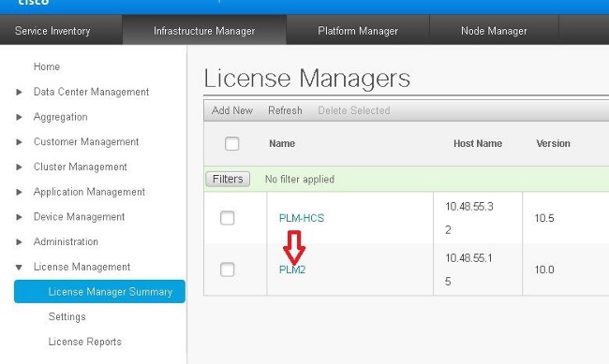
Task: Select Cluster Management in the sidebar
Action: [x=81, y=167]
